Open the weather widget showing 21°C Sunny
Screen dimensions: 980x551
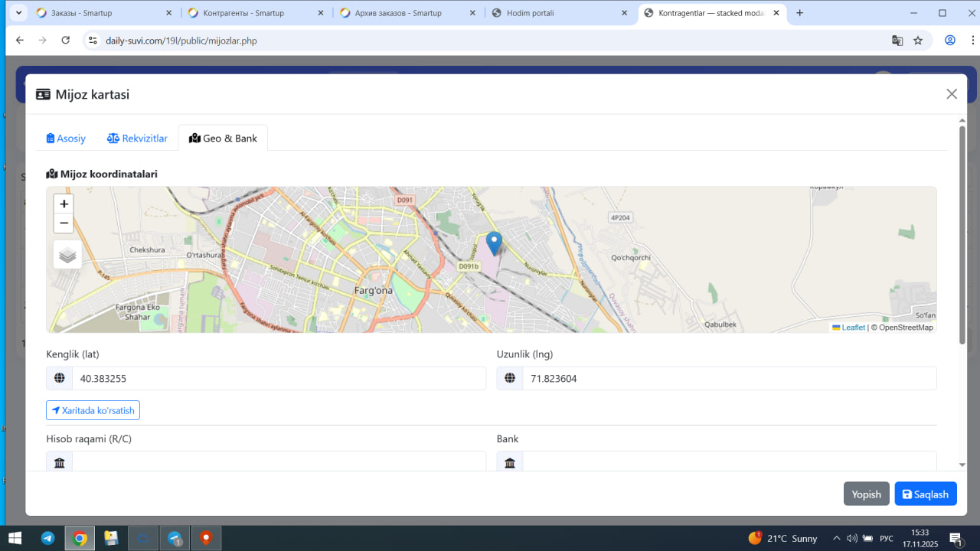[782, 538]
